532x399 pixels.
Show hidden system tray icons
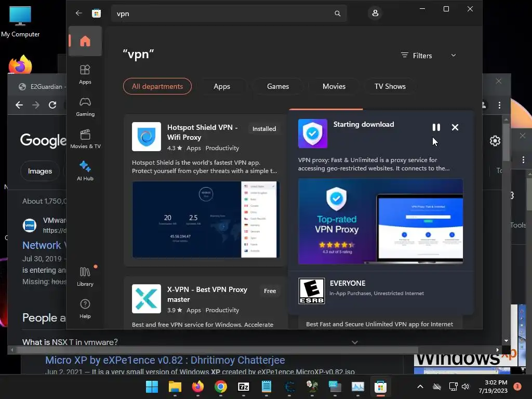(x=420, y=387)
